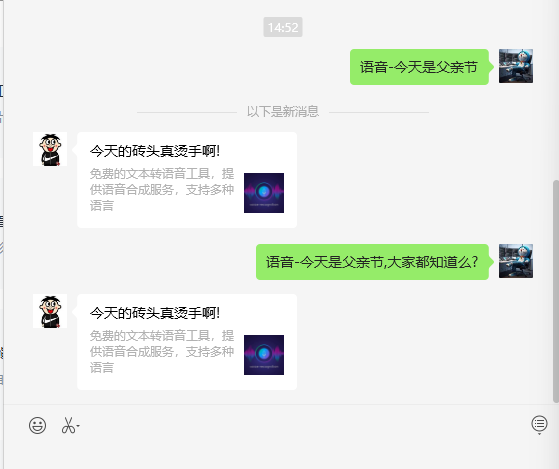Open the second voice tool thumbnail image
Viewport: 559px width, 469px height.
coord(264,355)
